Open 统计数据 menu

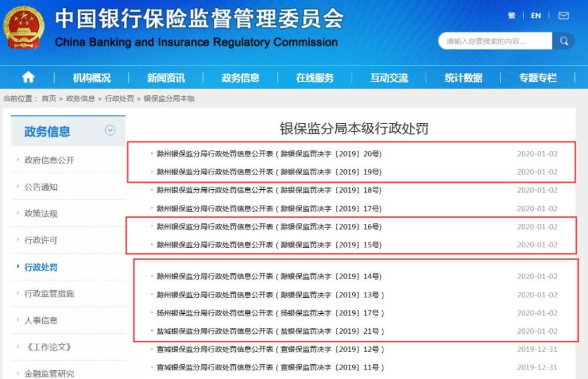(x=463, y=78)
